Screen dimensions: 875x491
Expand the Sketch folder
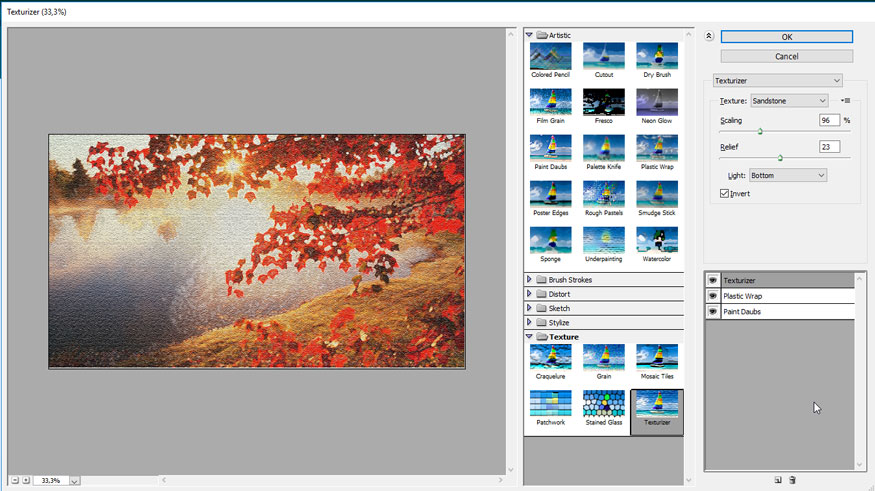(x=529, y=308)
